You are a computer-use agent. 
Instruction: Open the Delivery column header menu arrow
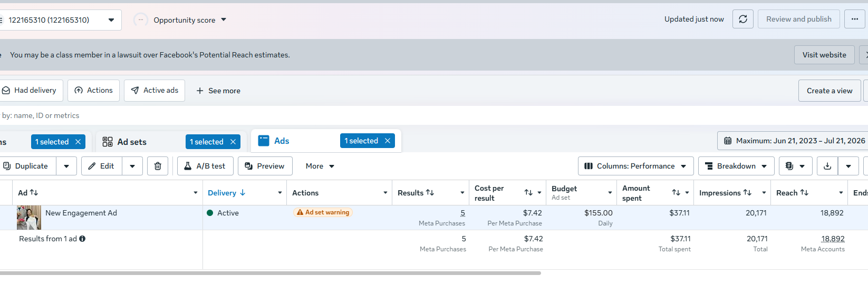pos(280,193)
